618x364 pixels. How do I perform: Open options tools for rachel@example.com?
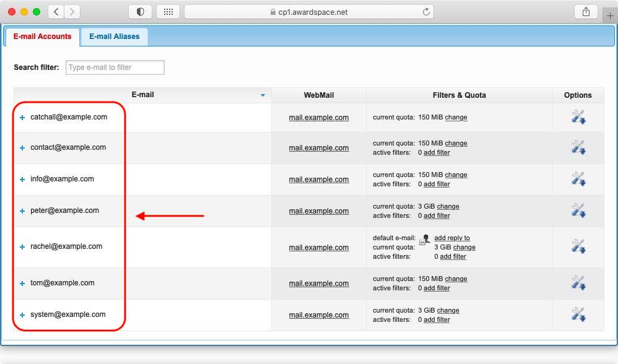pyautogui.click(x=577, y=247)
